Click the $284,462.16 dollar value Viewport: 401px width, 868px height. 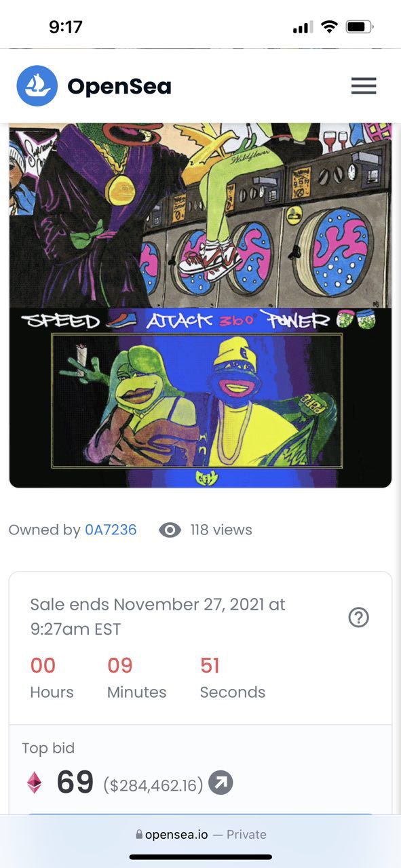point(153,785)
